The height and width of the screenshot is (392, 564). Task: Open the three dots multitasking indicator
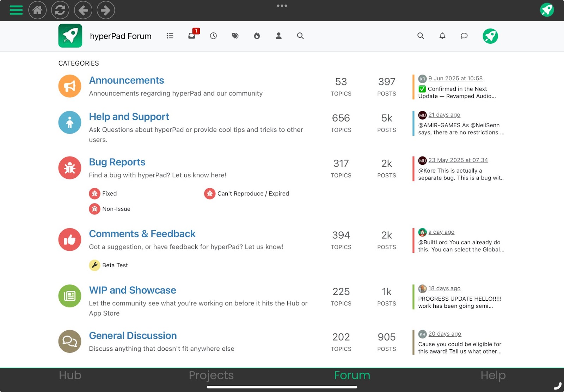coord(282,6)
